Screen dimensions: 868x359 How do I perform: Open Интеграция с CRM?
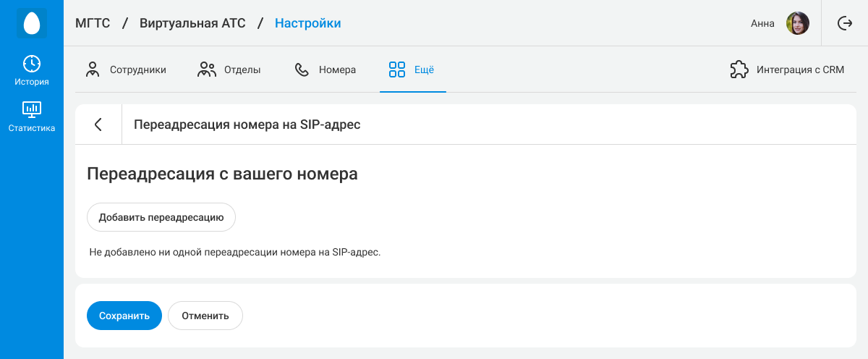pyautogui.click(x=787, y=69)
